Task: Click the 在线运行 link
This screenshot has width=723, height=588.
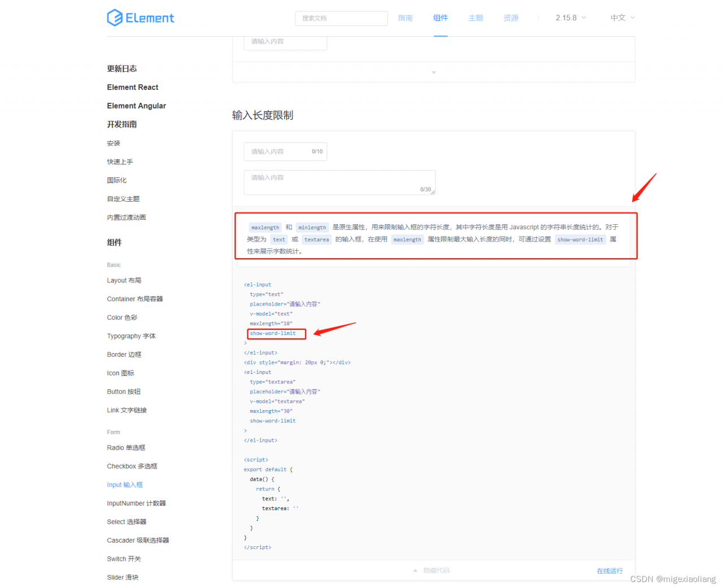Action: (x=610, y=571)
